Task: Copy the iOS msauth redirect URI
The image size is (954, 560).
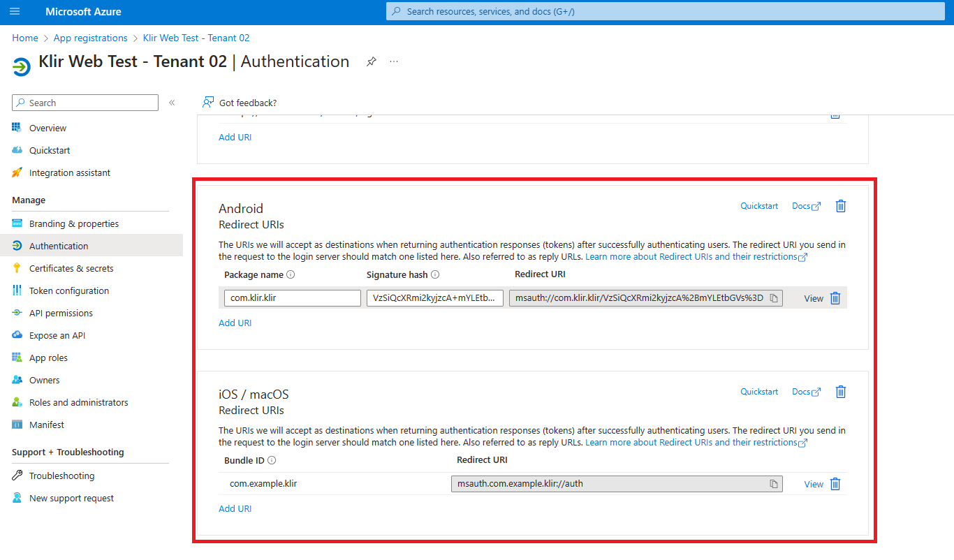Action: (774, 484)
